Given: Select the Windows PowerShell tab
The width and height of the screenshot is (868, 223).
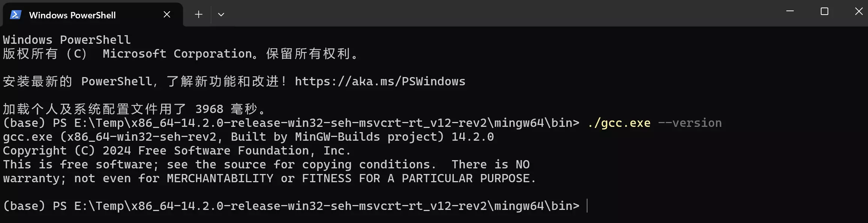Looking at the screenshot, I should pyautogui.click(x=72, y=15).
